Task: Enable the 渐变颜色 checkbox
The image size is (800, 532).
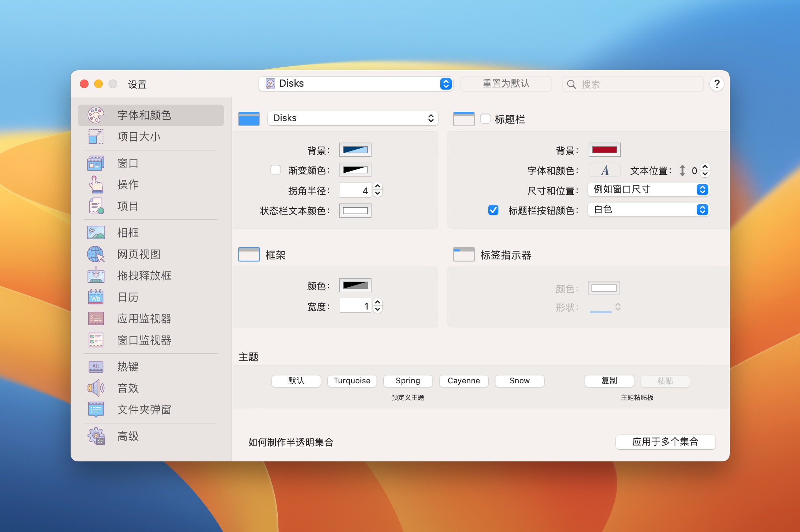Action: (x=276, y=170)
